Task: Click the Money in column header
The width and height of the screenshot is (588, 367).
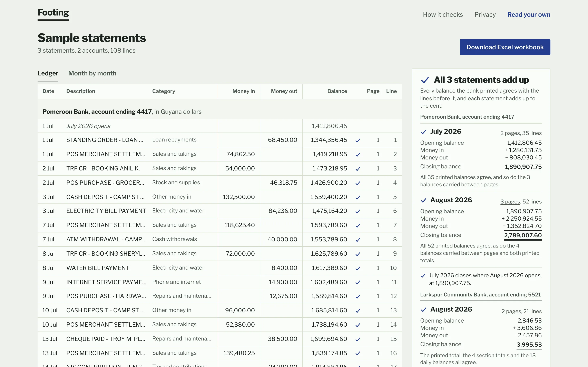Action: pos(243,91)
